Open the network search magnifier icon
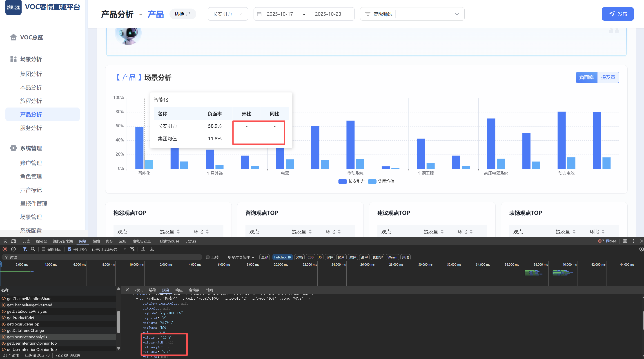 pos(33,249)
